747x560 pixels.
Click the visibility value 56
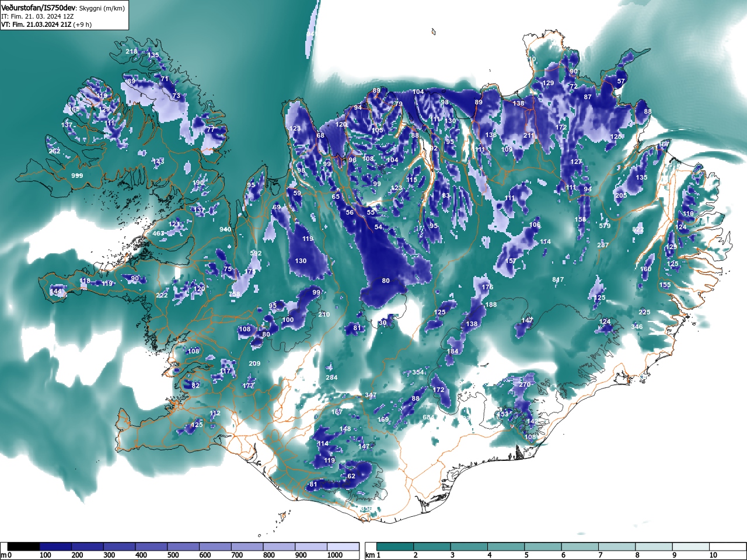(350, 212)
